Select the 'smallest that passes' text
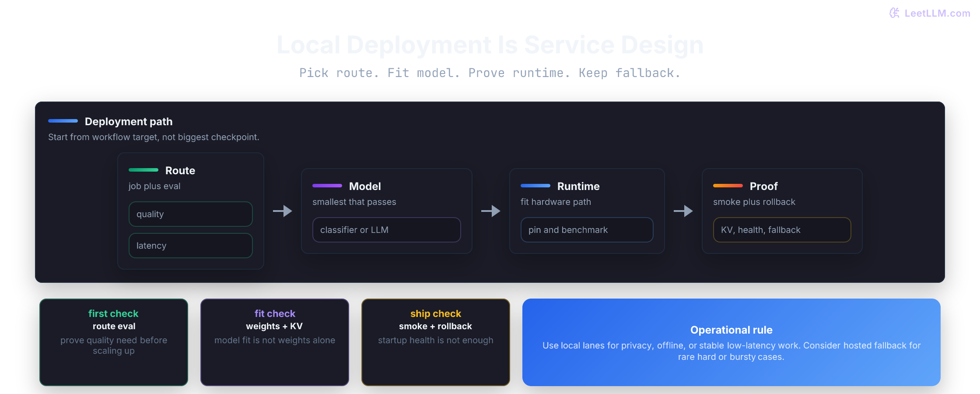The height and width of the screenshot is (394, 980). point(354,202)
